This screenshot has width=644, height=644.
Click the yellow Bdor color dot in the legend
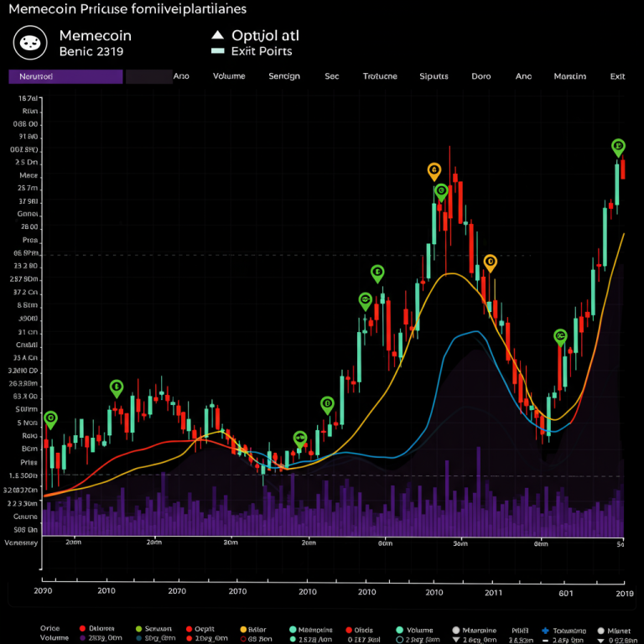(244, 629)
